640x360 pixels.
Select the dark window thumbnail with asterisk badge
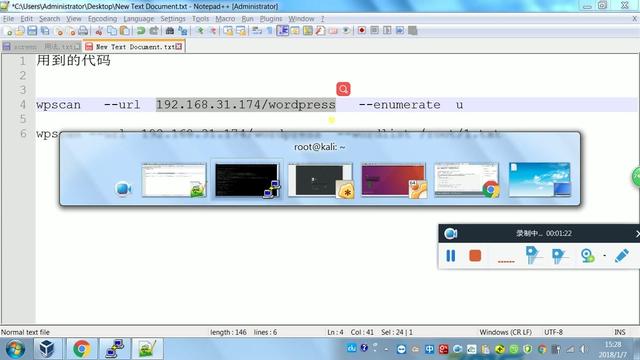tap(320, 180)
